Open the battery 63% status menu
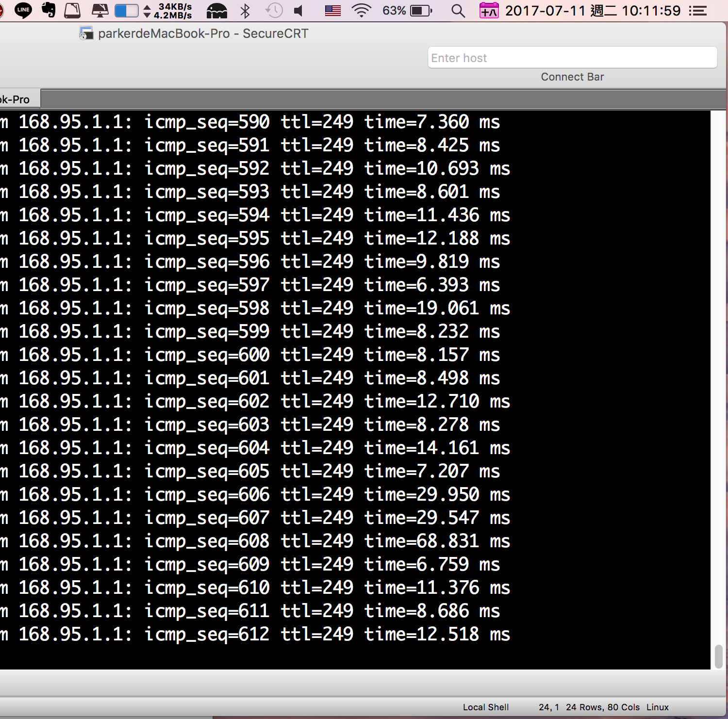Viewport: 728px width, 719px height. pyautogui.click(x=407, y=11)
